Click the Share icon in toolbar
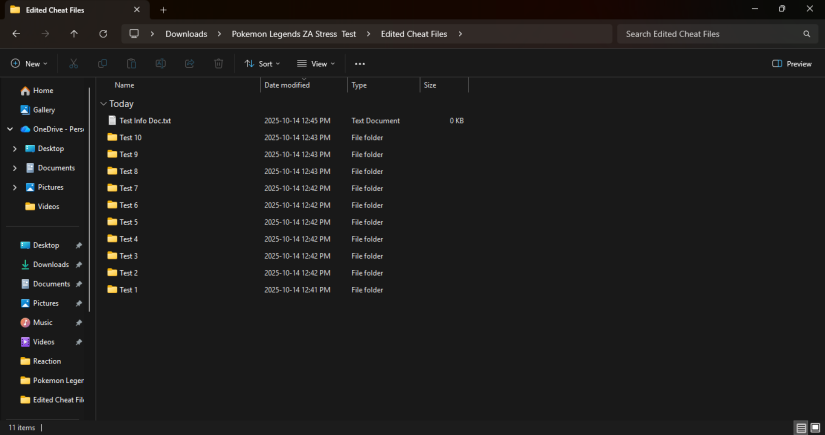This screenshot has width=825, height=435. [189, 64]
